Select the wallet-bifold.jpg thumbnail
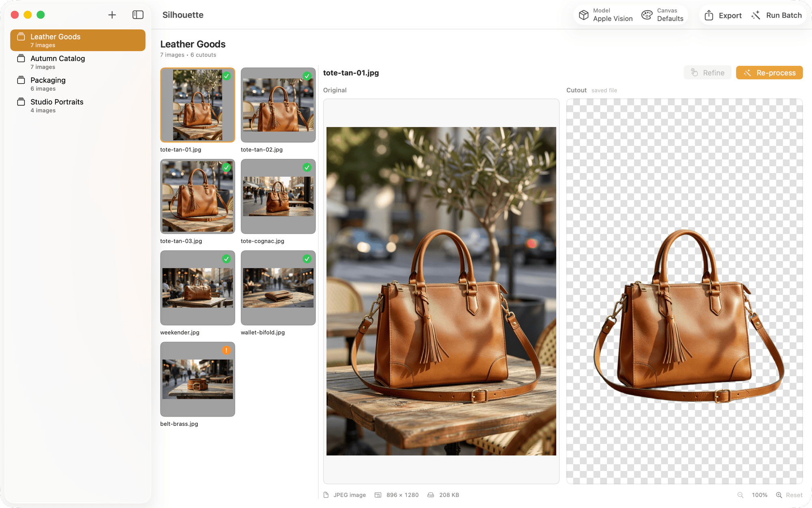The image size is (812, 508). [278, 288]
